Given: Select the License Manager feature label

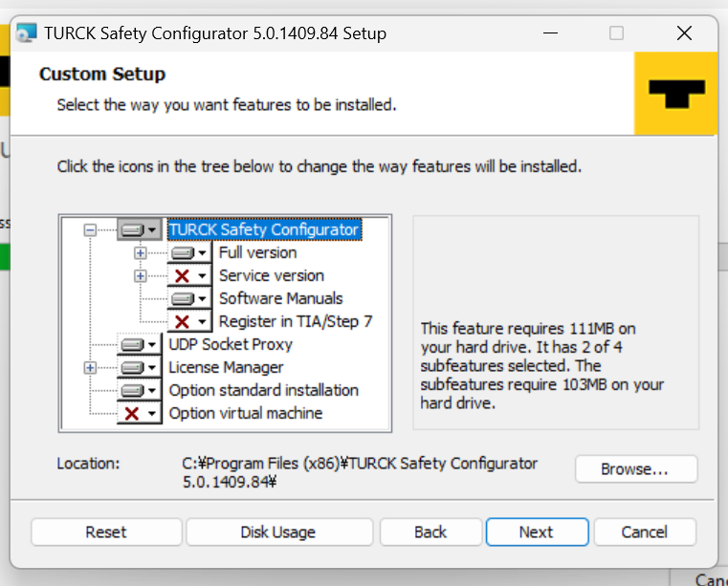Looking at the screenshot, I should click(x=226, y=367).
